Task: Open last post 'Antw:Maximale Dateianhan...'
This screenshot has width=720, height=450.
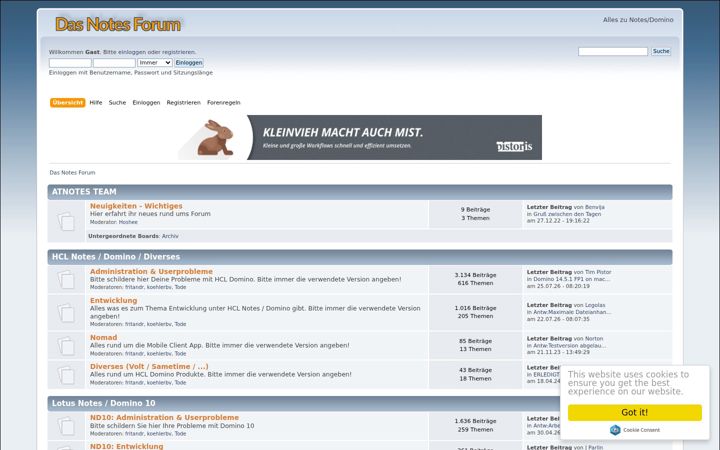Action: 572,312
